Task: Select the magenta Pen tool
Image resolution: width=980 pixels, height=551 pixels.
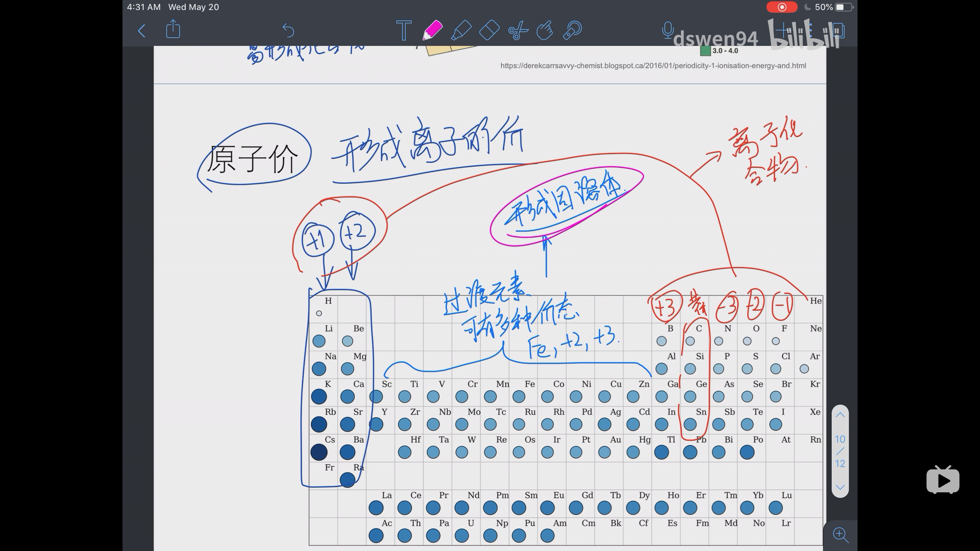Action: (x=432, y=30)
